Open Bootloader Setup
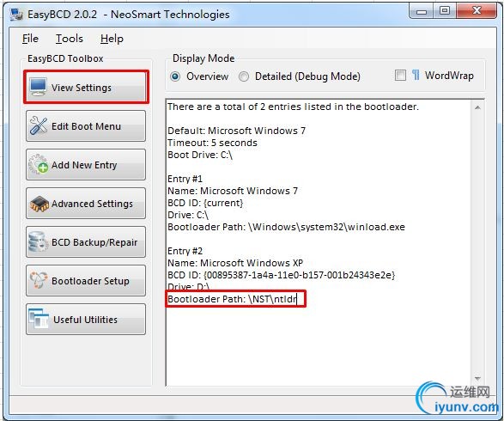This screenshot has width=504, height=421. click(x=86, y=280)
